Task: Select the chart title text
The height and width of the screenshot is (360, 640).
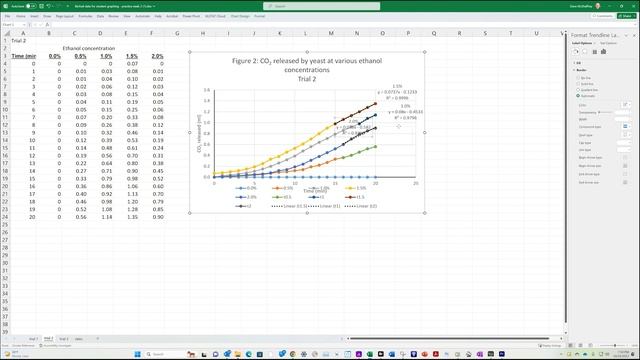Action: [307, 70]
